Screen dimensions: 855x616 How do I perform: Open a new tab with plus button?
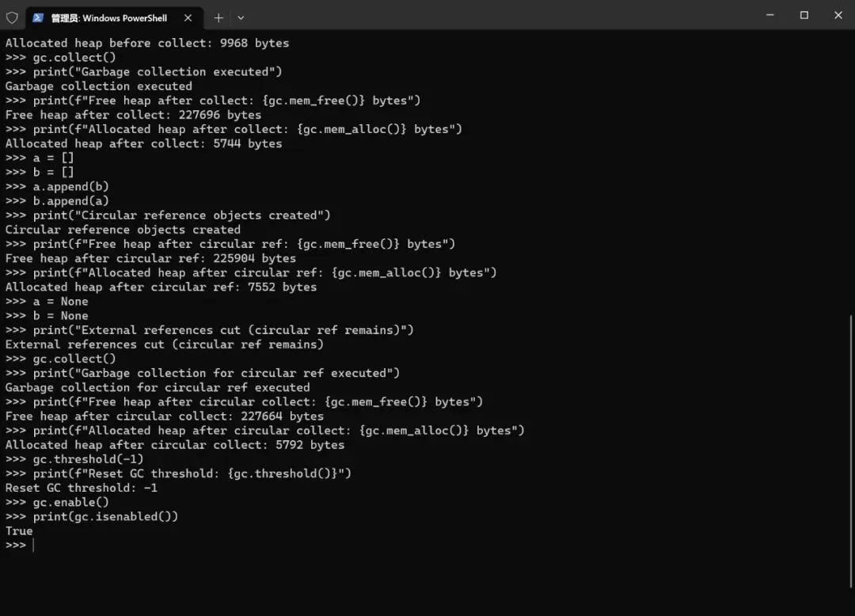pyautogui.click(x=218, y=18)
